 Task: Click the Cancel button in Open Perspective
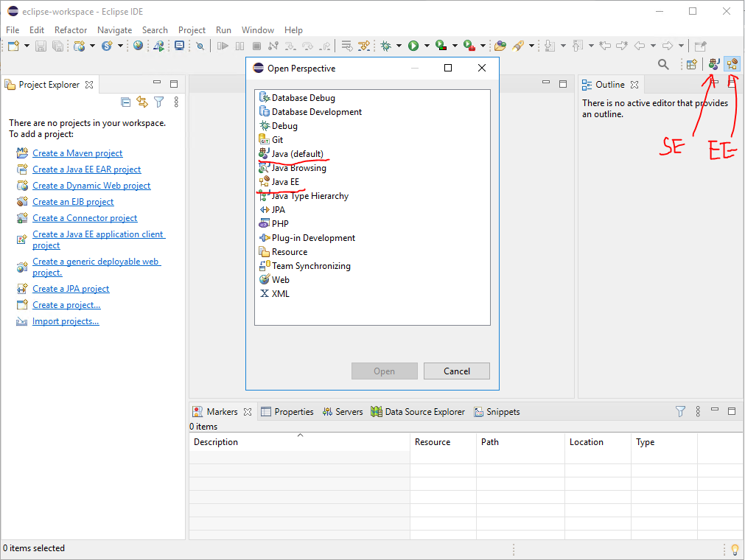coord(457,371)
